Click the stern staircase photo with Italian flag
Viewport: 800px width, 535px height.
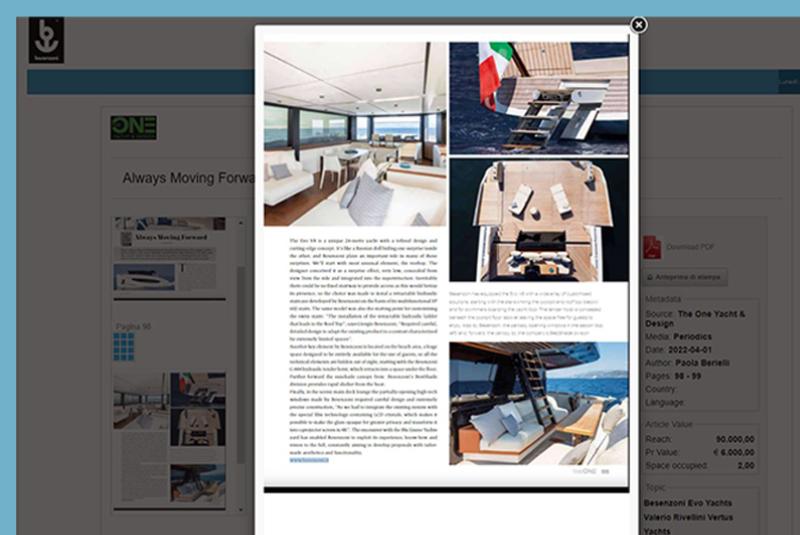pyautogui.click(x=538, y=97)
